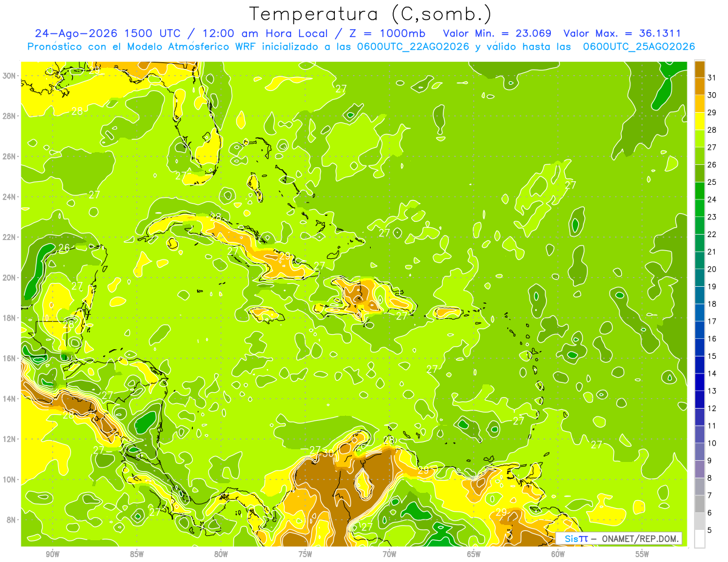This screenshot has height=562, width=728.
Task: Click the '16N' latitude label
Action: click(x=10, y=358)
